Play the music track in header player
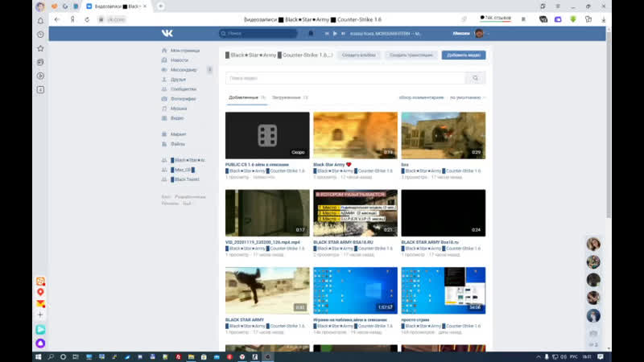This screenshot has height=362, width=644. tap(335, 34)
